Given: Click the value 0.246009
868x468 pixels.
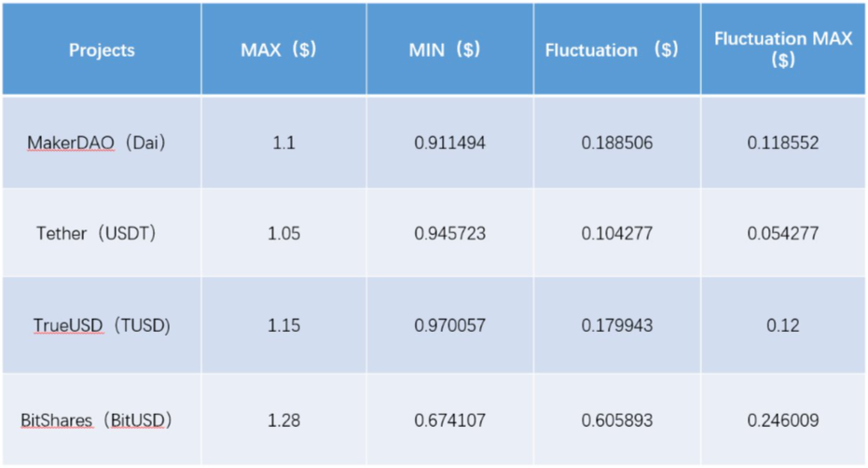Looking at the screenshot, I should click(783, 420).
